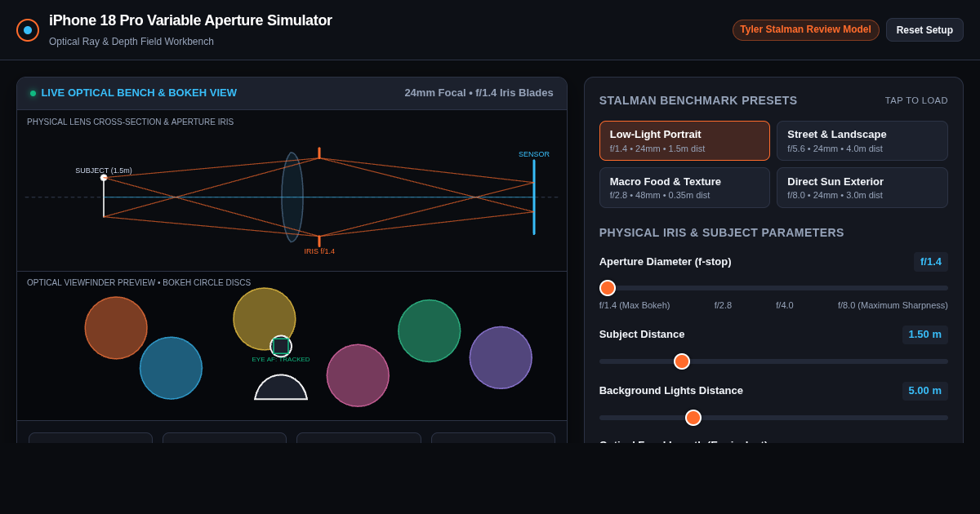Image resolution: width=980 pixels, height=514 pixels.
Task: Click the f/8.0 (Maximum Sharpness) label
Action: pos(893,305)
